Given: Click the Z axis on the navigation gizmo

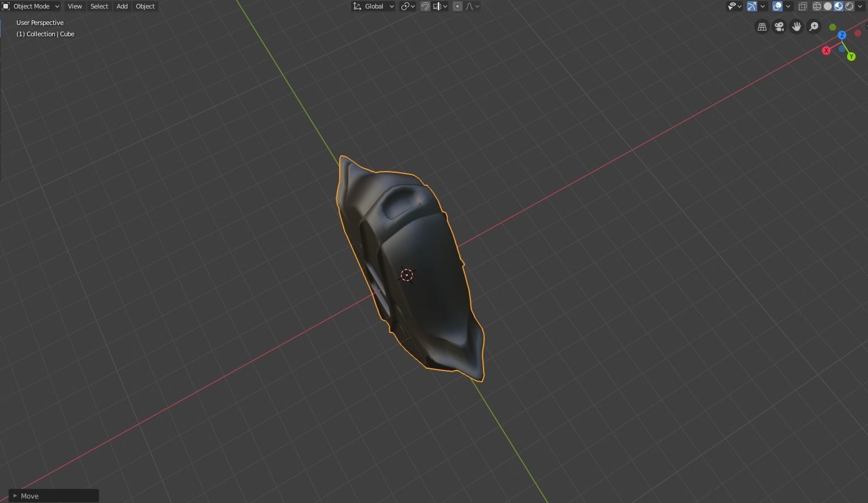Looking at the screenshot, I should coord(842,35).
